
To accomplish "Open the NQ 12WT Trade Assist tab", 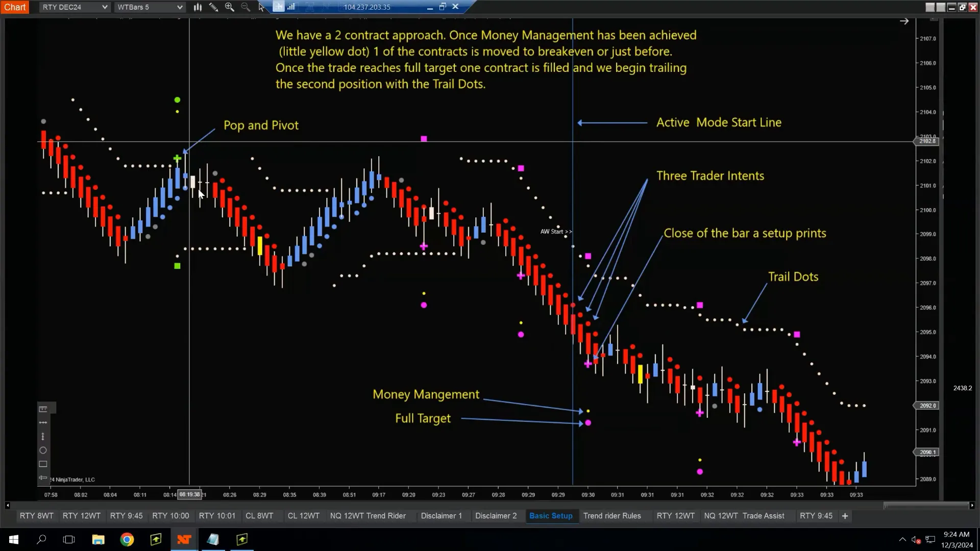I will 744,516.
